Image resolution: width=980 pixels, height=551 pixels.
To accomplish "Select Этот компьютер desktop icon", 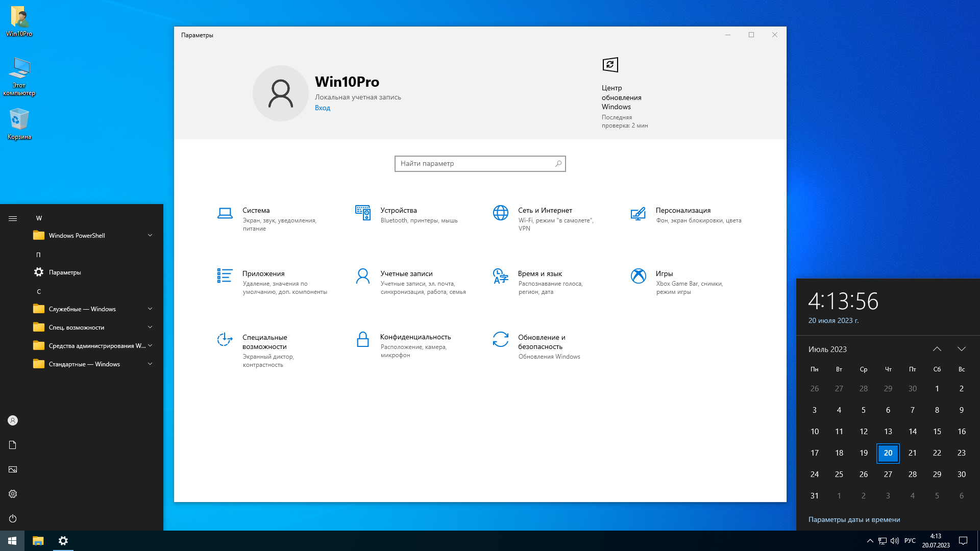I will 19,76.
